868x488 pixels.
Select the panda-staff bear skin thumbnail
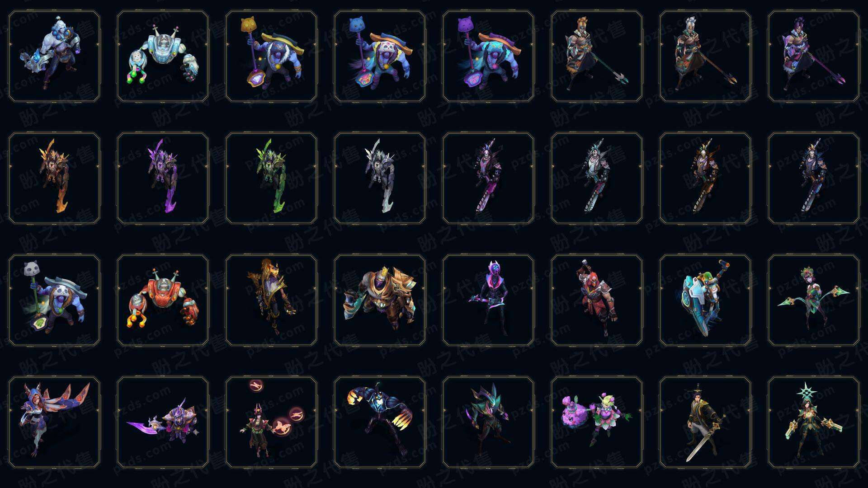click(54, 300)
